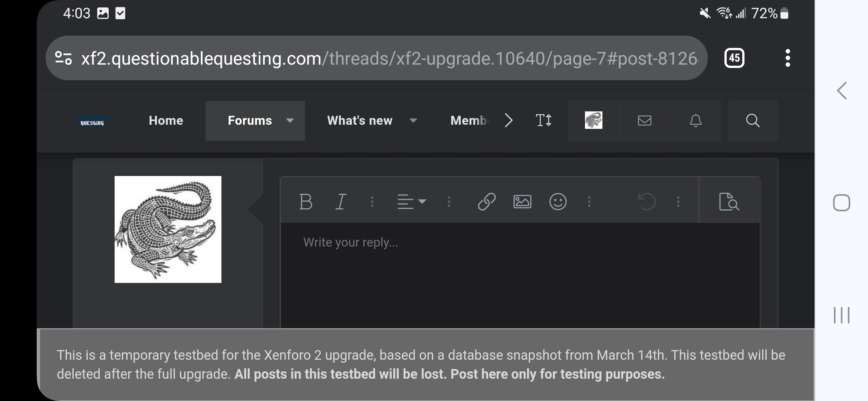Toggle bold formatting in the editor

coord(306,202)
